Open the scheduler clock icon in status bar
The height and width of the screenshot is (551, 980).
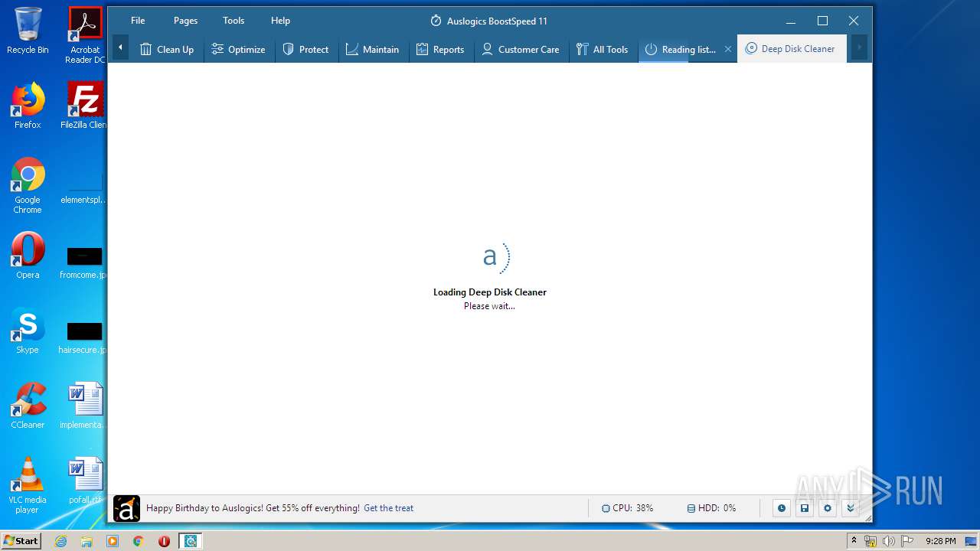pos(781,508)
